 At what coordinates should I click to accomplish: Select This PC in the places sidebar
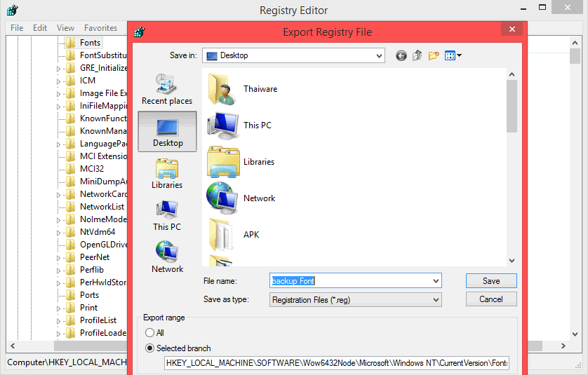(167, 216)
